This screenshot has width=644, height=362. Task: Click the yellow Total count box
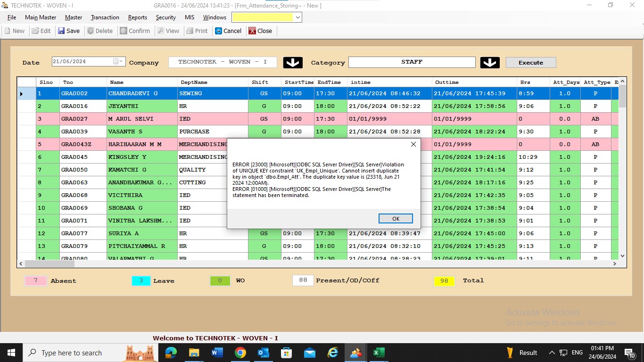(444, 281)
